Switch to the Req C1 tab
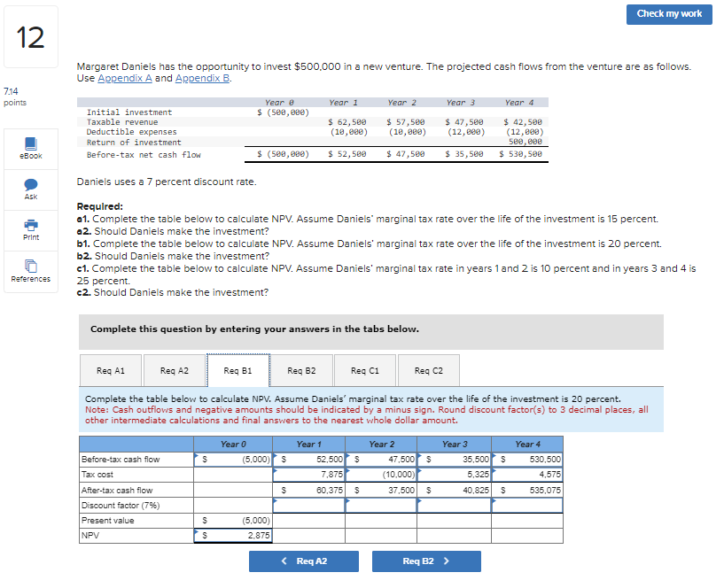Screen dimensions: 724x588 tap(365, 371)
